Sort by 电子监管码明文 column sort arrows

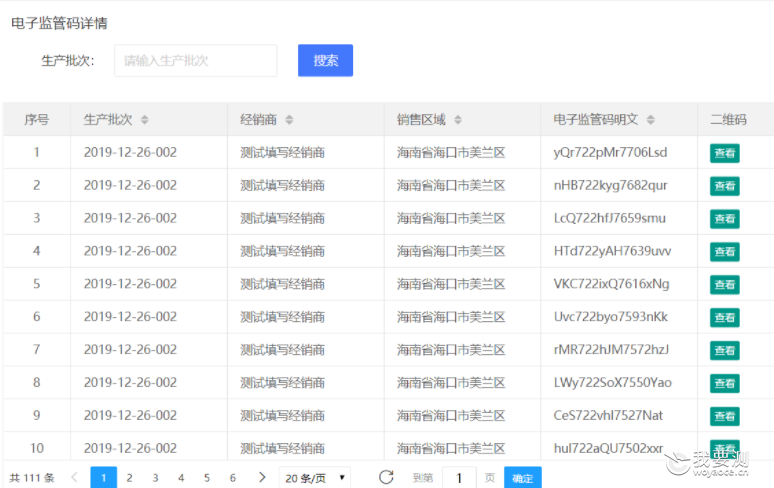click(651, 119)
